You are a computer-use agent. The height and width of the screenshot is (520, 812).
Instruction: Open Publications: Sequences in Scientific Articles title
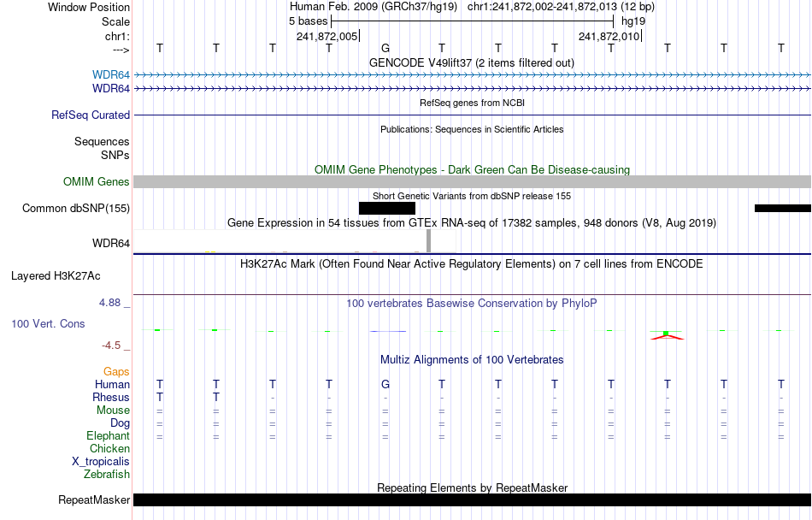point(472,129)
